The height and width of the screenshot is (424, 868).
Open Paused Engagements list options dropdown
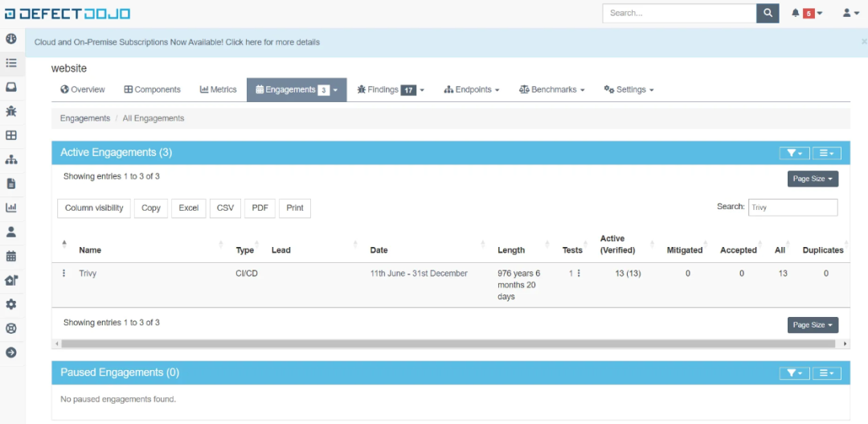(826, 373)
